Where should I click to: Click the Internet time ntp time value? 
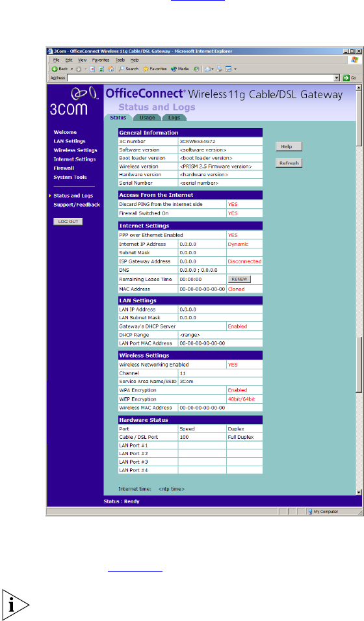tap(172, 489)
